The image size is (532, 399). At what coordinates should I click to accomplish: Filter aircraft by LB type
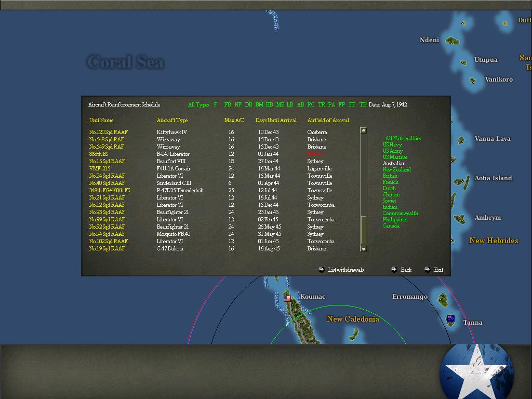[290, 104]
